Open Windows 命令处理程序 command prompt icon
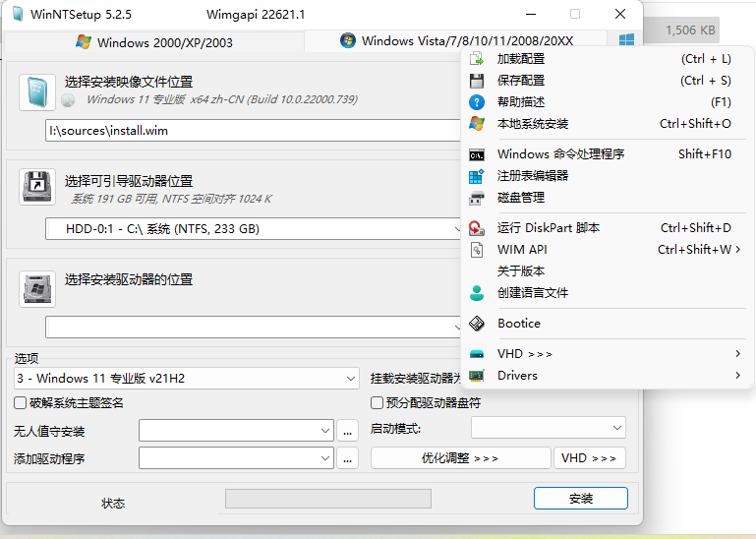 [477, 154]
